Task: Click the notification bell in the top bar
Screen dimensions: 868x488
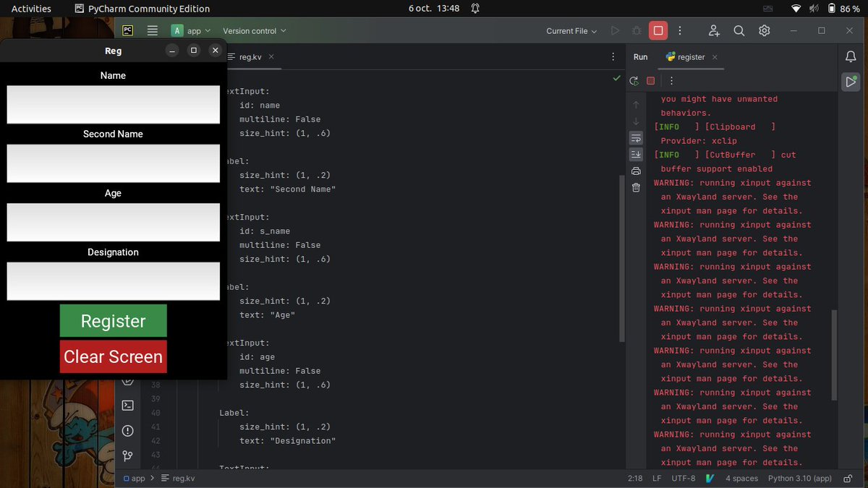Action: tap(475, 9)
